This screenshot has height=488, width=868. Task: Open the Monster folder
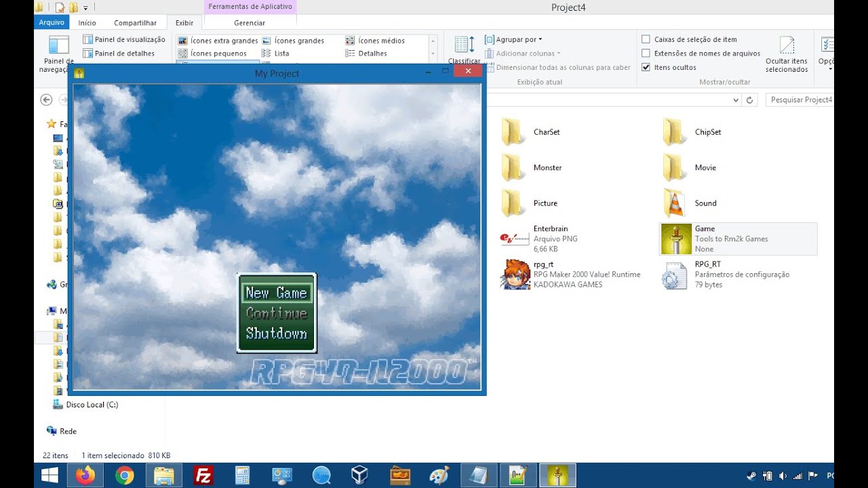click(x=513, y=167)
